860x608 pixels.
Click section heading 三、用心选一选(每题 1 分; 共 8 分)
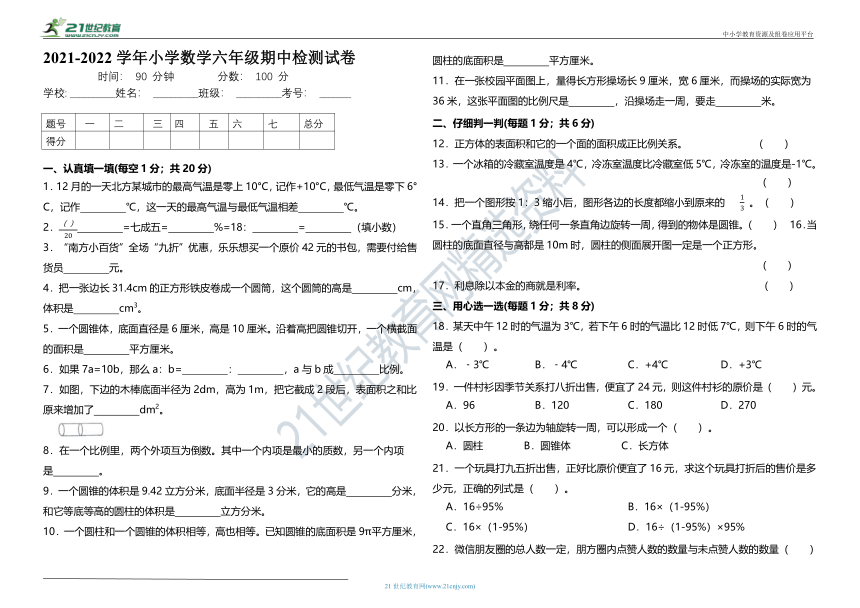click(x=513, y=306)
